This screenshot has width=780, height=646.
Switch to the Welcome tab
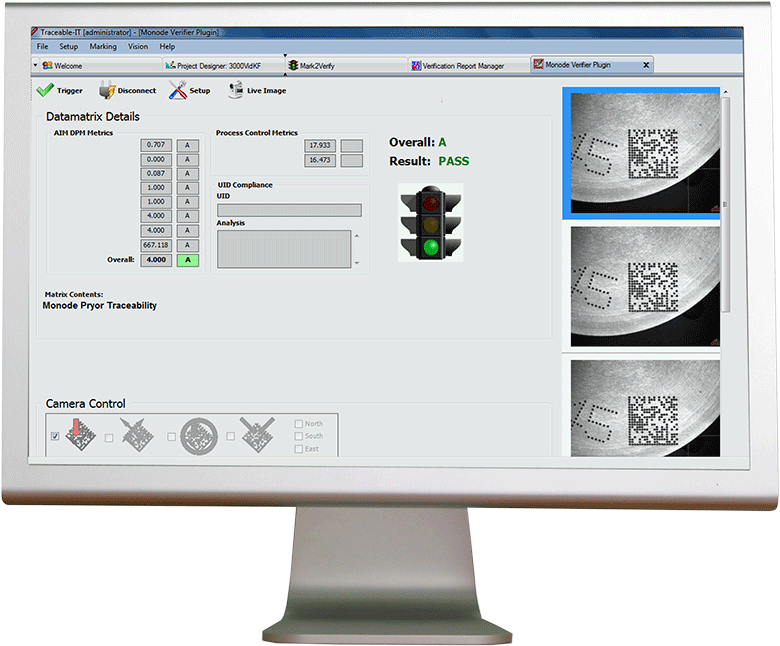click(x=101, y=65)
